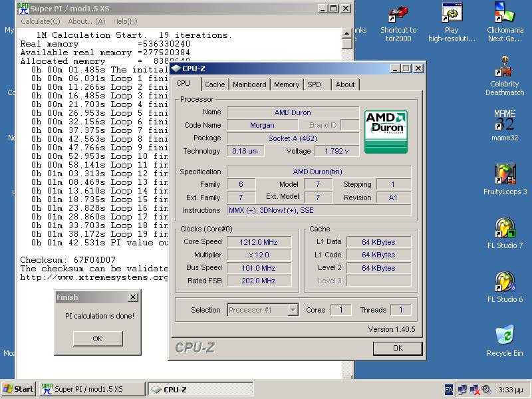The image size is (532, 399).
Task: Click the AMD Duron logo in CPU-Z
Action: click(x=386, y=132)
